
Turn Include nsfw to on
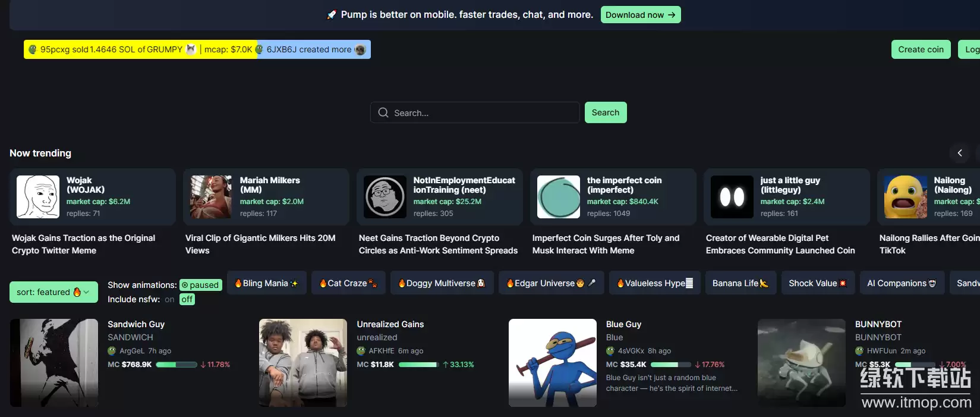[x=169, y=299]
